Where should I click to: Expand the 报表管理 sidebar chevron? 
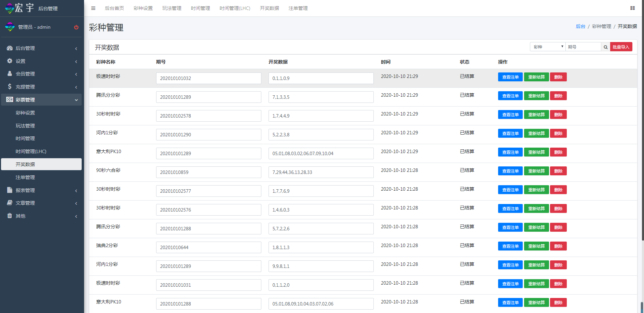76,191
